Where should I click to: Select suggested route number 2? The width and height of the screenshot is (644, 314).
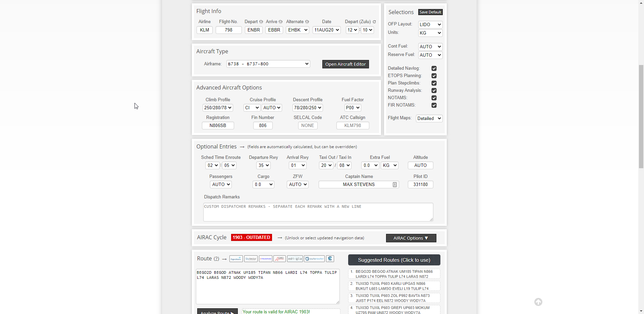pos(394,286)
